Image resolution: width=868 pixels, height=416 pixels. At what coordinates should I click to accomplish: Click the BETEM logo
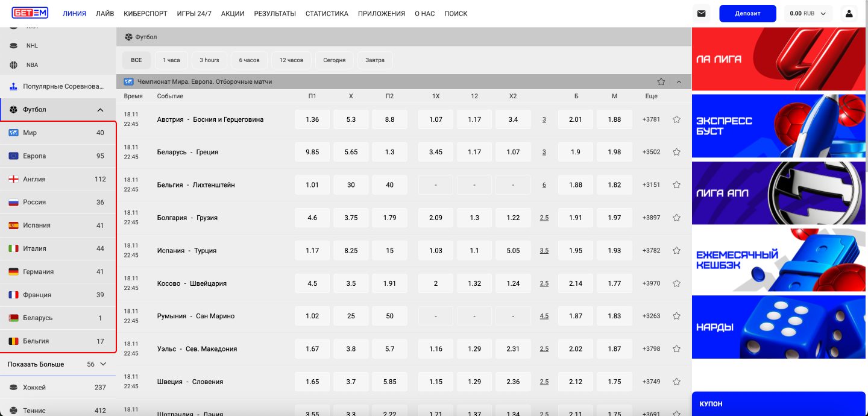click(x=30, y=13)
